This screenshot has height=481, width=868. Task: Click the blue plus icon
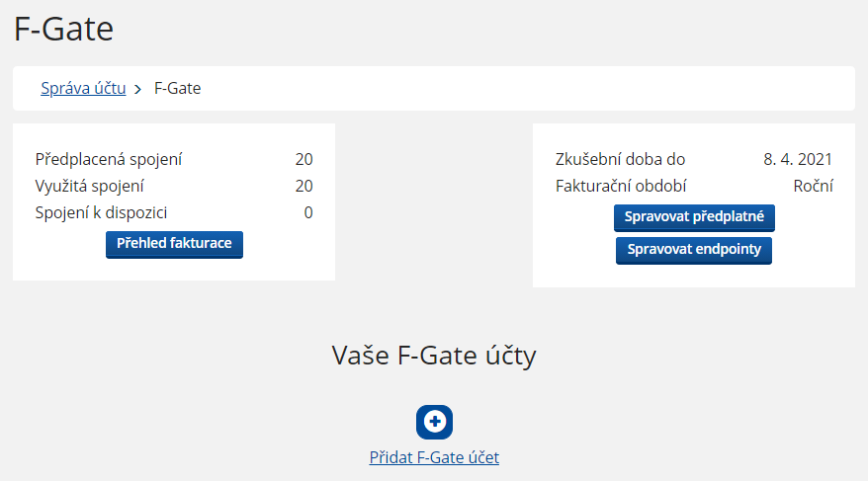434,422
